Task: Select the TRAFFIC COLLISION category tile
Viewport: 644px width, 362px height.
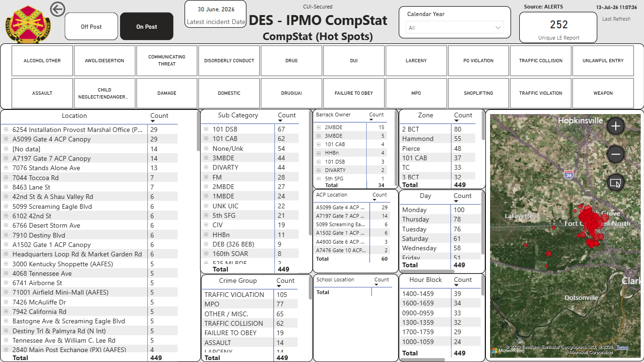Action: 541,61
